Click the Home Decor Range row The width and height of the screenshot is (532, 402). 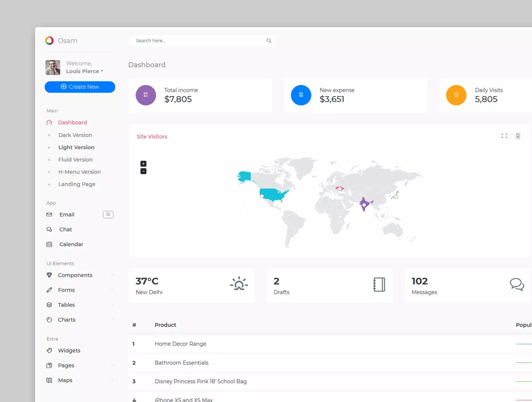(330, 344)
